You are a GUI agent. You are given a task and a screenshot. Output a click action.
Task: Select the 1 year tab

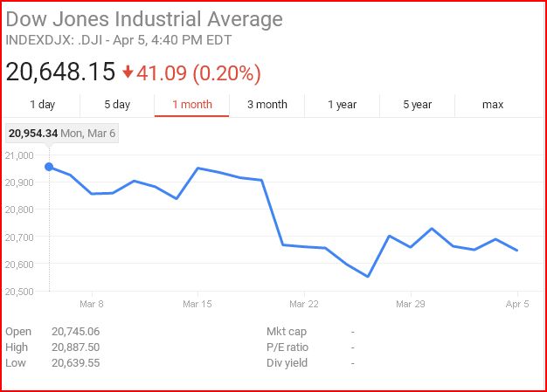click(x=343, y=105)
